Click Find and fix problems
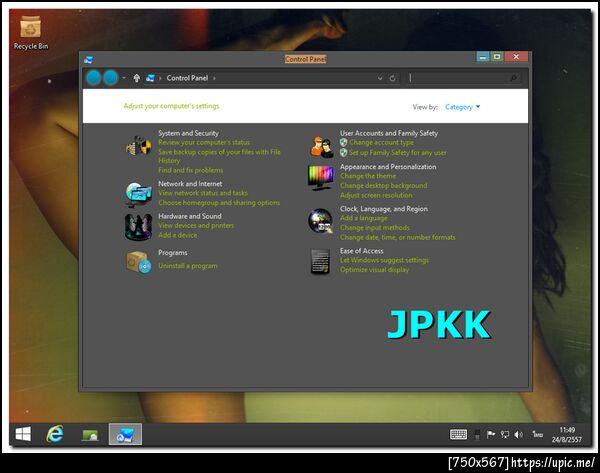 coord(191,170)
